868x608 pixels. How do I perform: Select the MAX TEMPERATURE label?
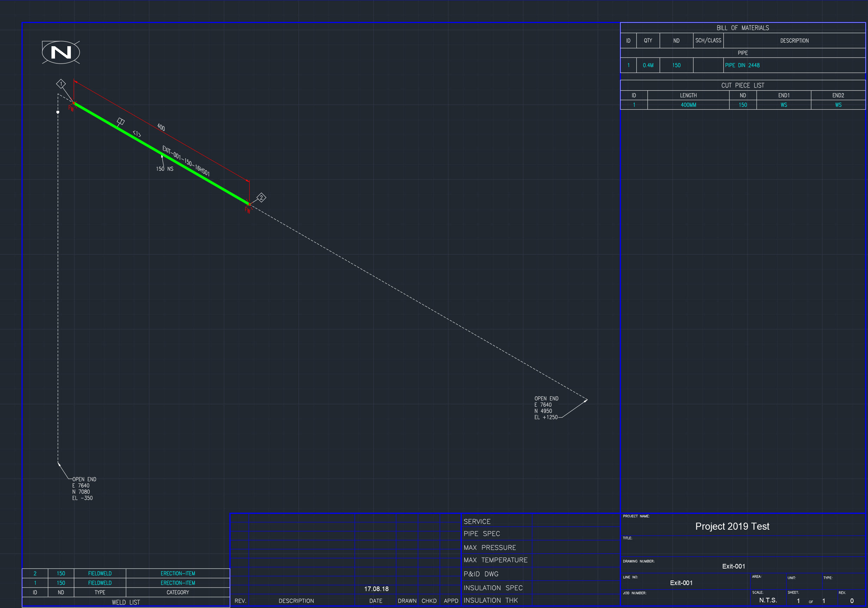495,560
